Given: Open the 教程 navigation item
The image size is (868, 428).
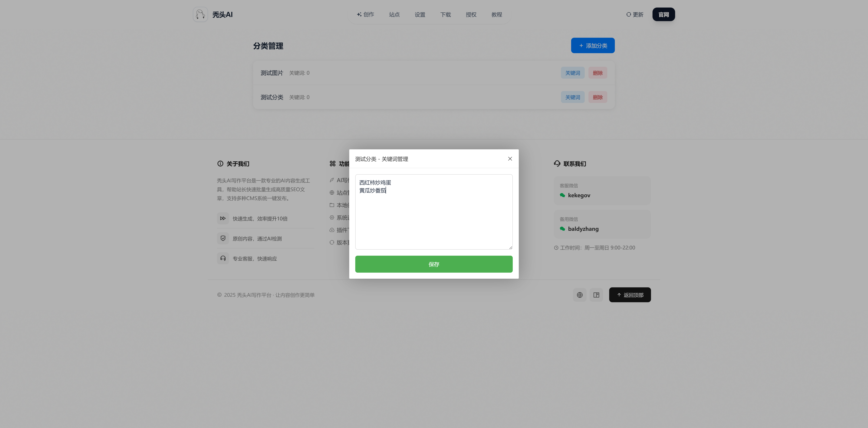Looking at the screenshot, I should pyautogui.click(x=496, y=15).
